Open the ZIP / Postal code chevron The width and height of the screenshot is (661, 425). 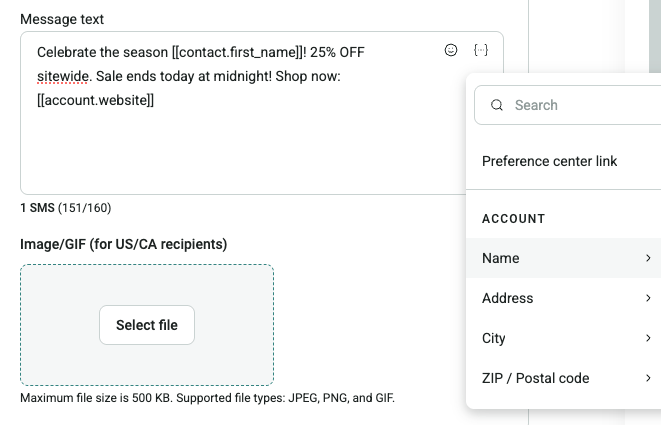click(x=648, y=378)
